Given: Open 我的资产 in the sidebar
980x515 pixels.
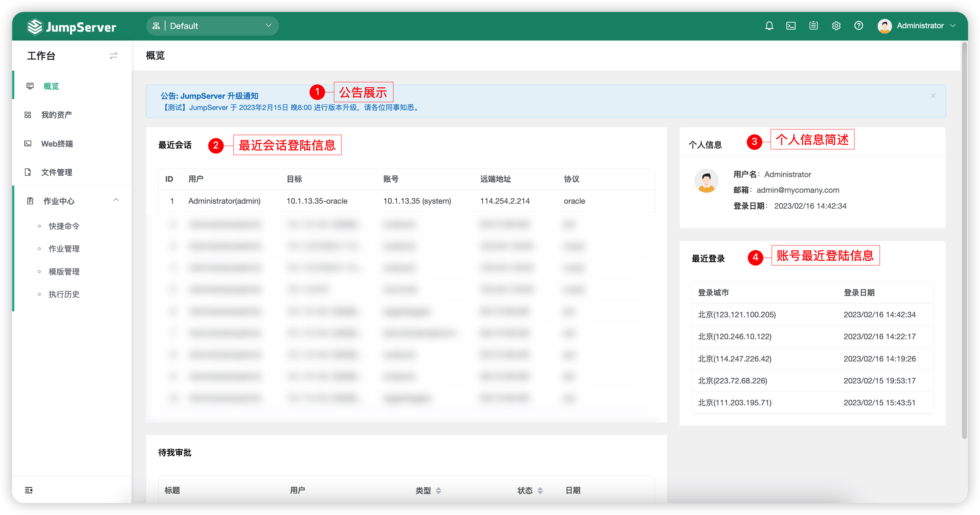Looking at the screenshot, I should click(56, 115).
